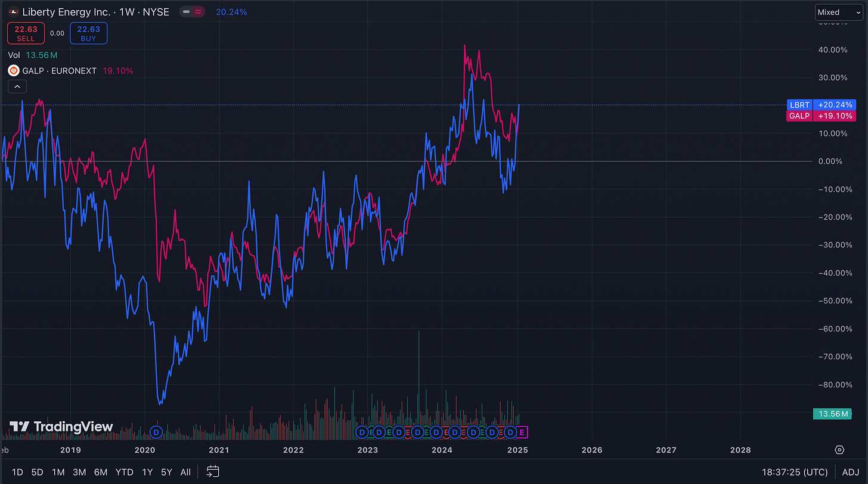Select the 5Y time range
The width and height of the screenshot is (868, 484).
(166, 472)
